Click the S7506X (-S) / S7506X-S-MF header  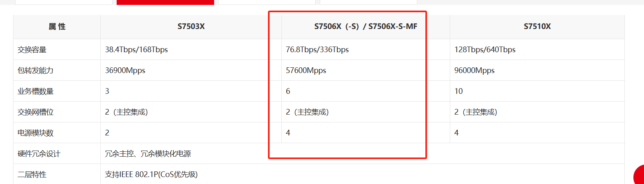pos(365,27)
